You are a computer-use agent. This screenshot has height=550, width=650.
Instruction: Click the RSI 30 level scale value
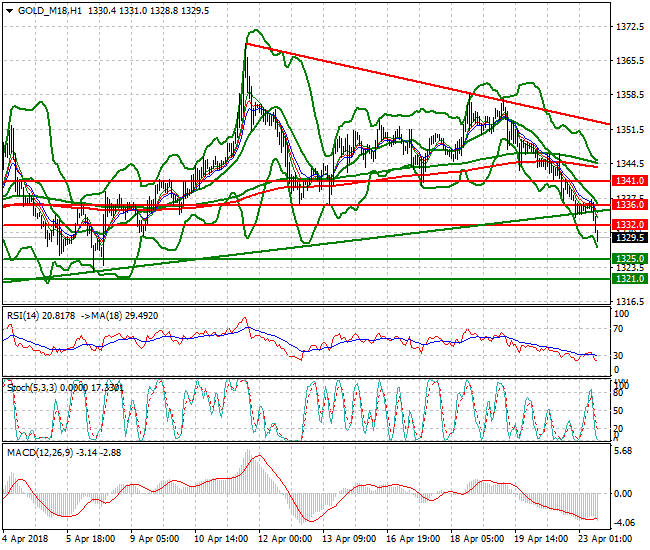[618, 356]
